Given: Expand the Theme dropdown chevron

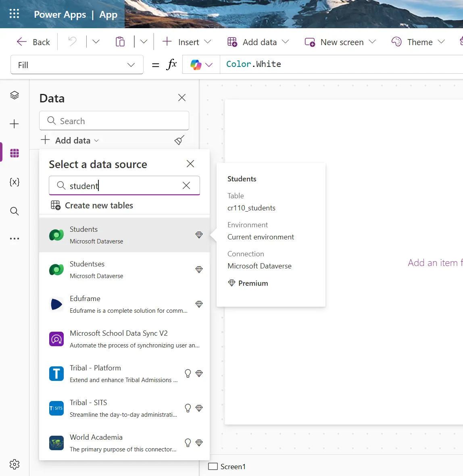Looking at the screenshot, I should tap(442, 42).
